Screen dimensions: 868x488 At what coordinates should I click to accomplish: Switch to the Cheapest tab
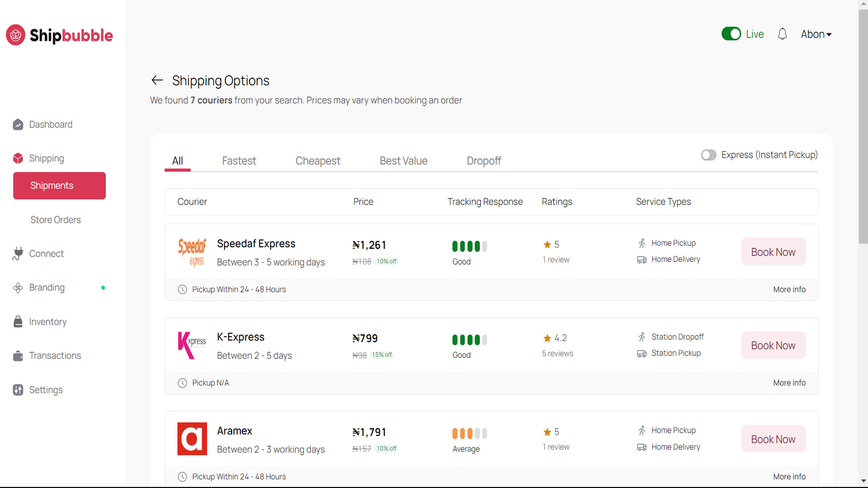pyautogui.click(x=317, y=161)
